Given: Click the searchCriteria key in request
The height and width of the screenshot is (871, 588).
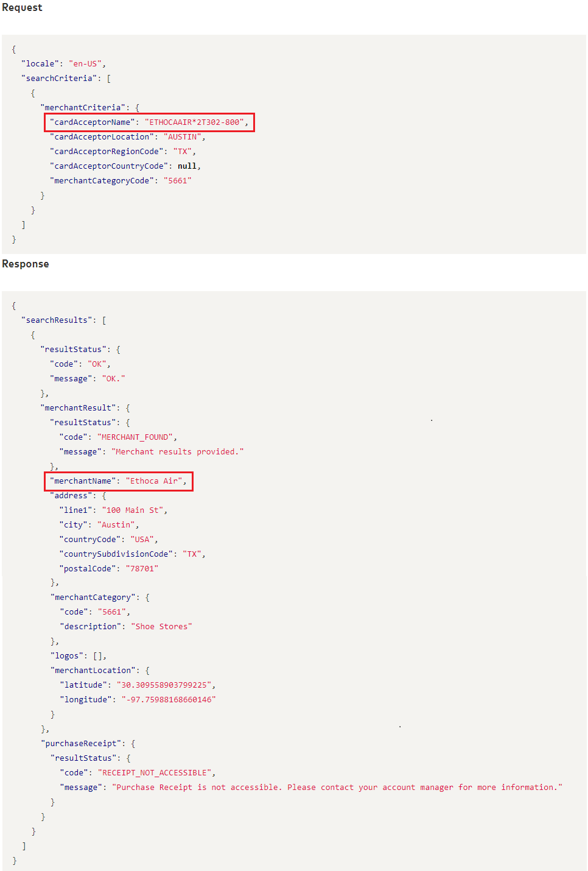Looking at the screenshot, I should pyautogui.click(x=59, y=79).
